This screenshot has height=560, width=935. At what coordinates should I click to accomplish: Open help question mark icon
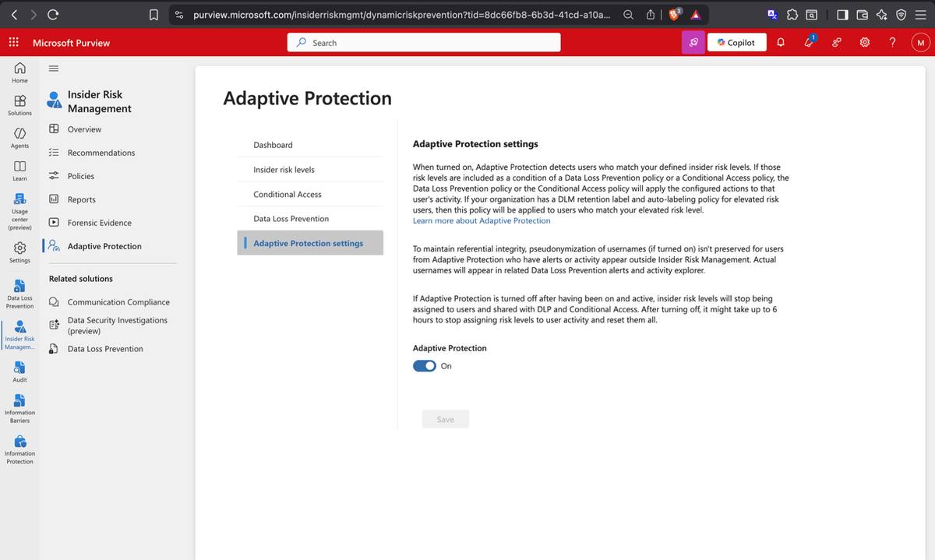pyautogui.click(x=893, y=42)
